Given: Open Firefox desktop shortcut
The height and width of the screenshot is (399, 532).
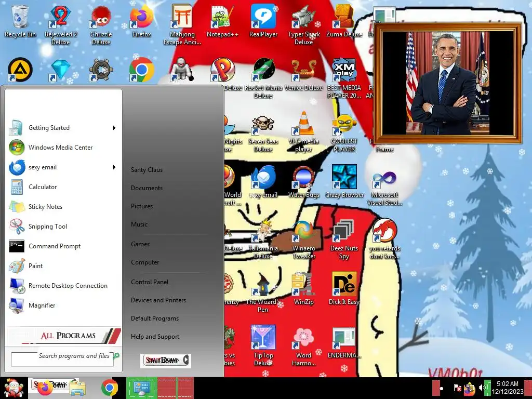Looking at the screenshot, I should [141, 21].
